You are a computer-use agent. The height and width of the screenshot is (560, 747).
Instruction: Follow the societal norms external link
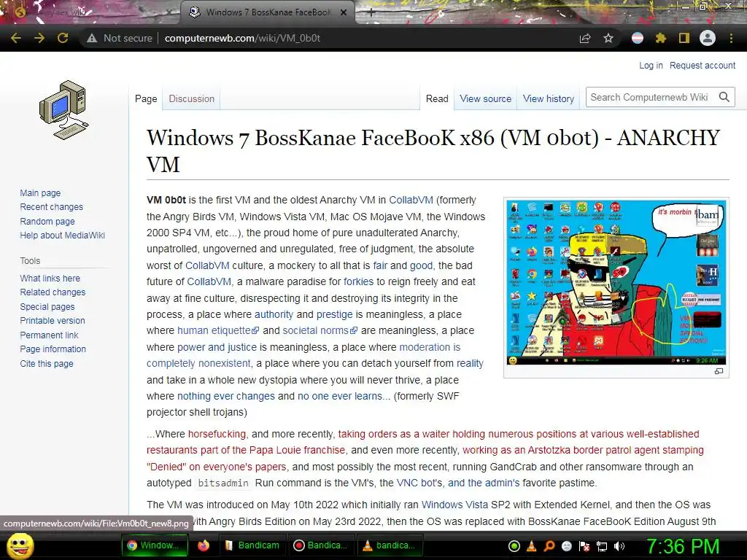click(320, 330)
